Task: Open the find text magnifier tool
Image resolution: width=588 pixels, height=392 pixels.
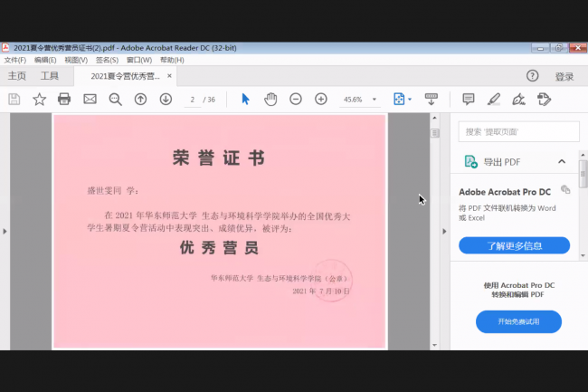Action: [x=115, y=99]
